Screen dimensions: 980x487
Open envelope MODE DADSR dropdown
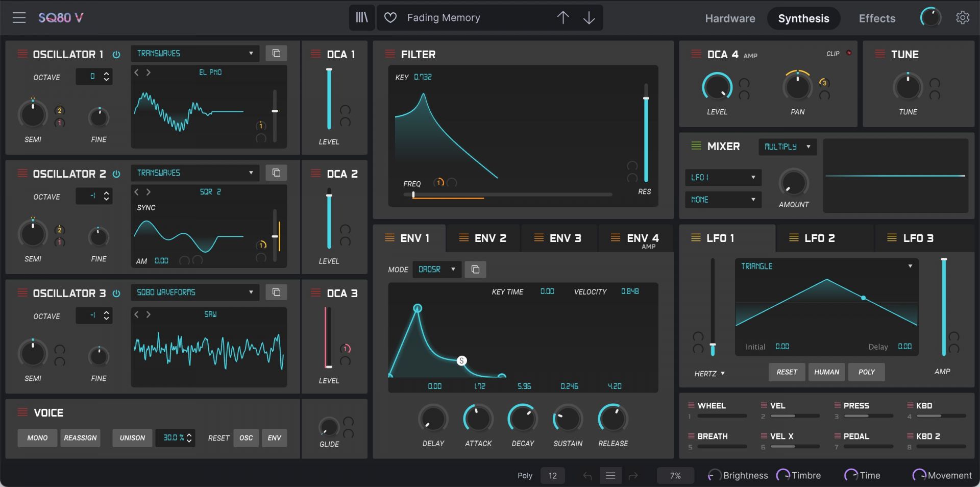(437, 269)
